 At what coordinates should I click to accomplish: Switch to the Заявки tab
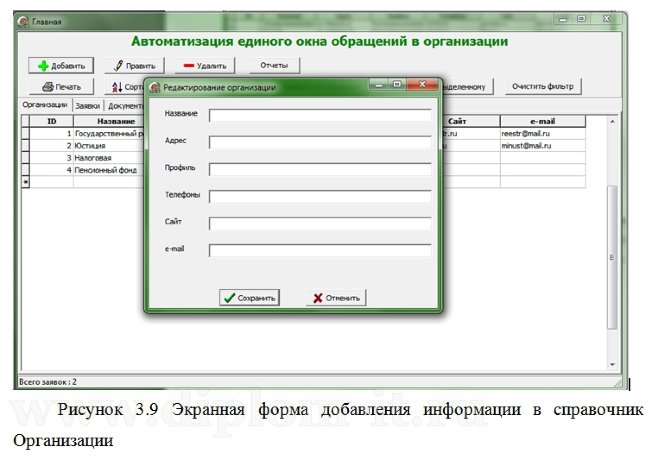(x=88, y=106)
